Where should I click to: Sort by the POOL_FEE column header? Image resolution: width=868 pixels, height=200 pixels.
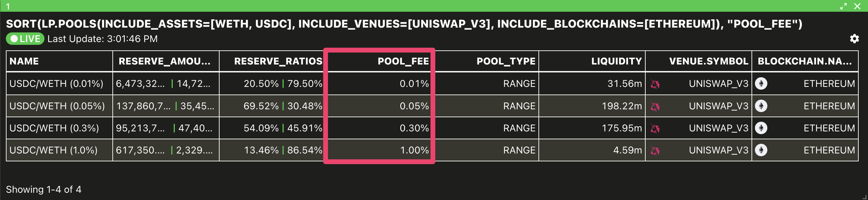pyautogui.click(x=403, y=61)
